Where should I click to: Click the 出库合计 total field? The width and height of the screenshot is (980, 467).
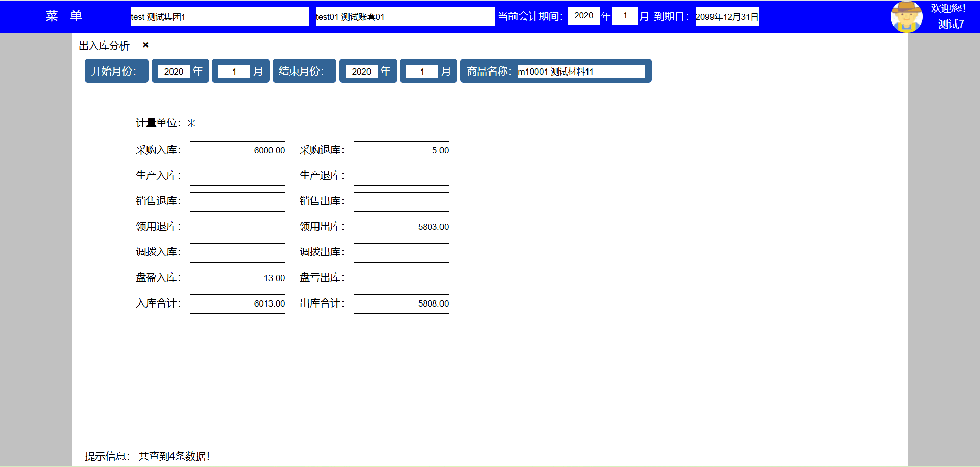click(401, 303)
